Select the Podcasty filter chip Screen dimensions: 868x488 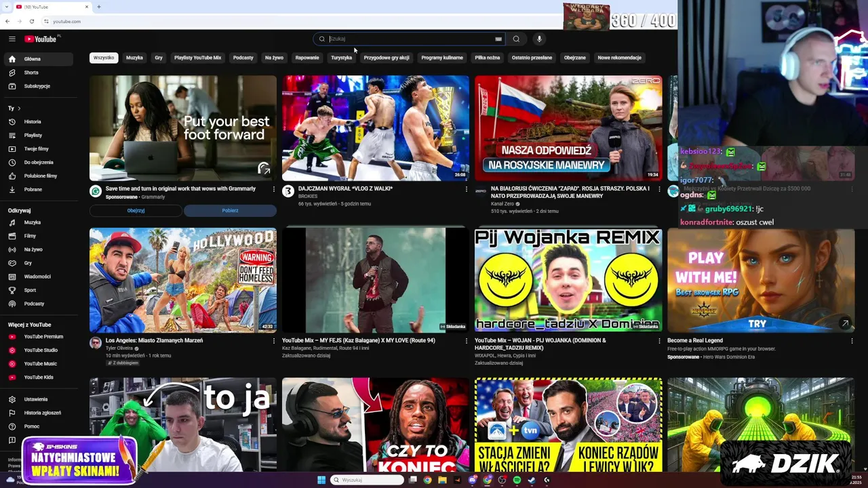tap(243, 58)
